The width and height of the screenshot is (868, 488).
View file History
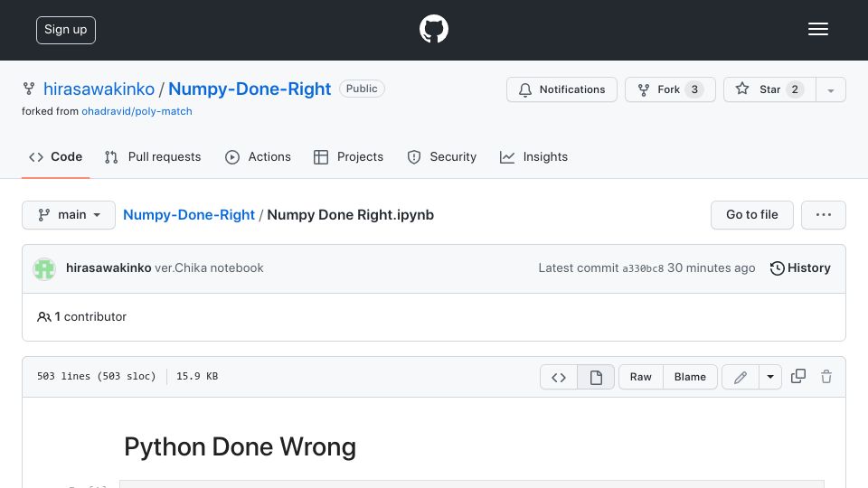click(x=800, y=267)
